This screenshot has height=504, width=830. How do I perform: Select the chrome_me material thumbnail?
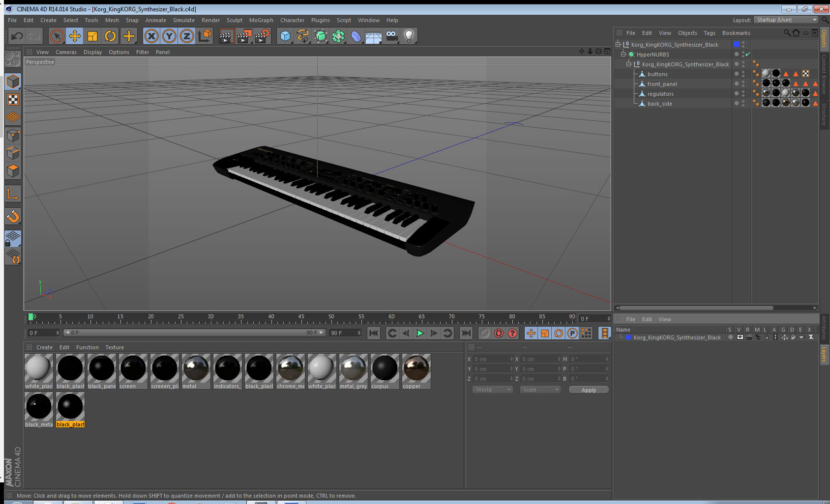click(291, 371)
